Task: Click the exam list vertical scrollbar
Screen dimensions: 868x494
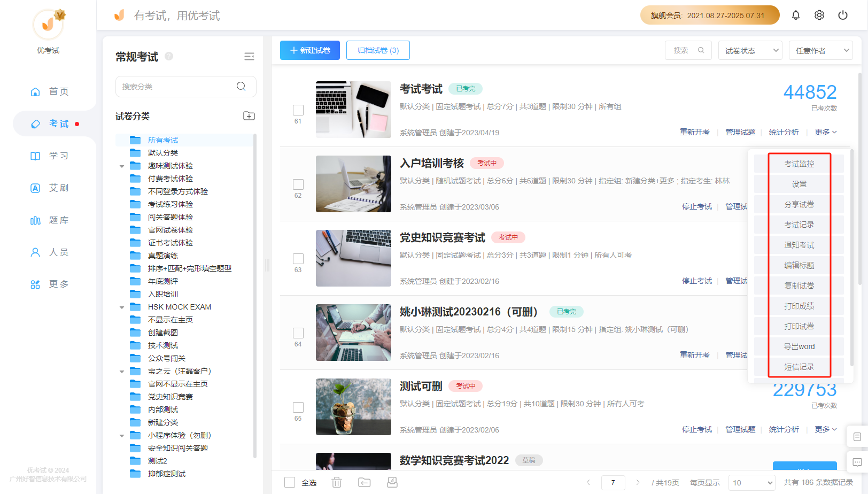Action: pos(860,179)
